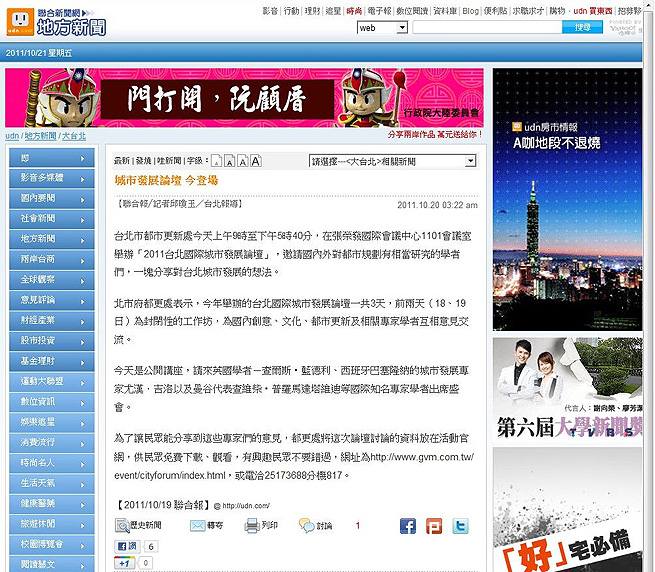Select the smallest font size icon
The height and width of the screenshot is (572, 655).
(x=216, y=162)
